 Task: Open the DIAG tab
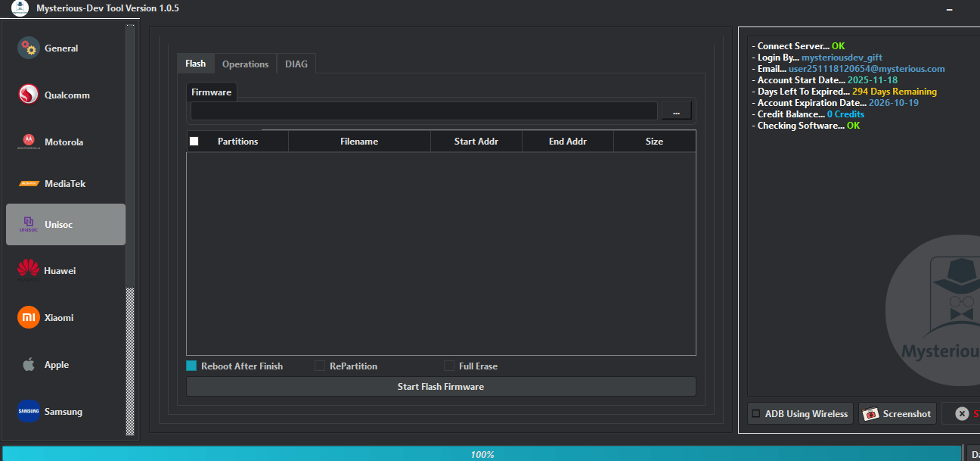coord(296,64)
